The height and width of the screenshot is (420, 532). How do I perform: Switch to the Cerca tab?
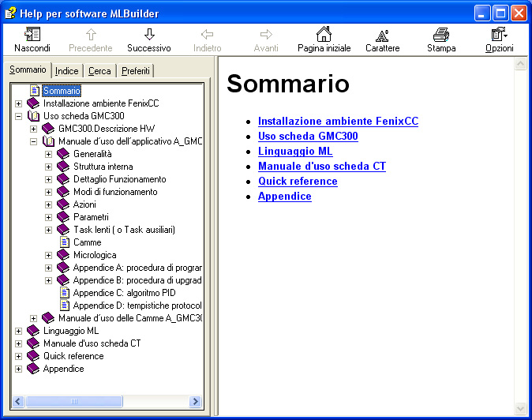tap(99, 71)
